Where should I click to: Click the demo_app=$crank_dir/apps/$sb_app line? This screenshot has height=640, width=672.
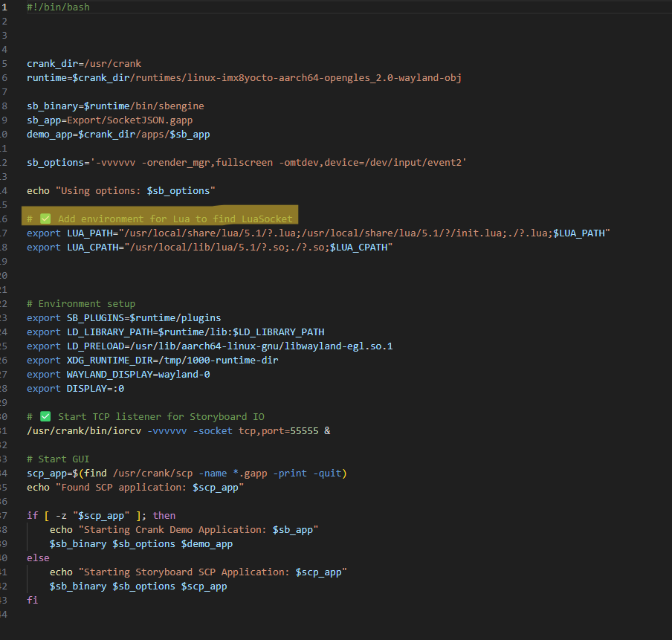tap(118, 135)
